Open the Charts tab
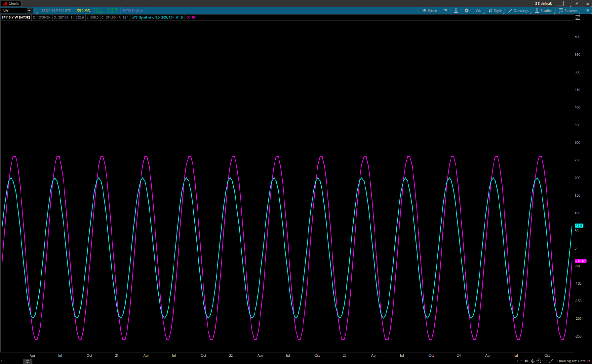Viewport: 592px width, 364px height. click(11, 3)
